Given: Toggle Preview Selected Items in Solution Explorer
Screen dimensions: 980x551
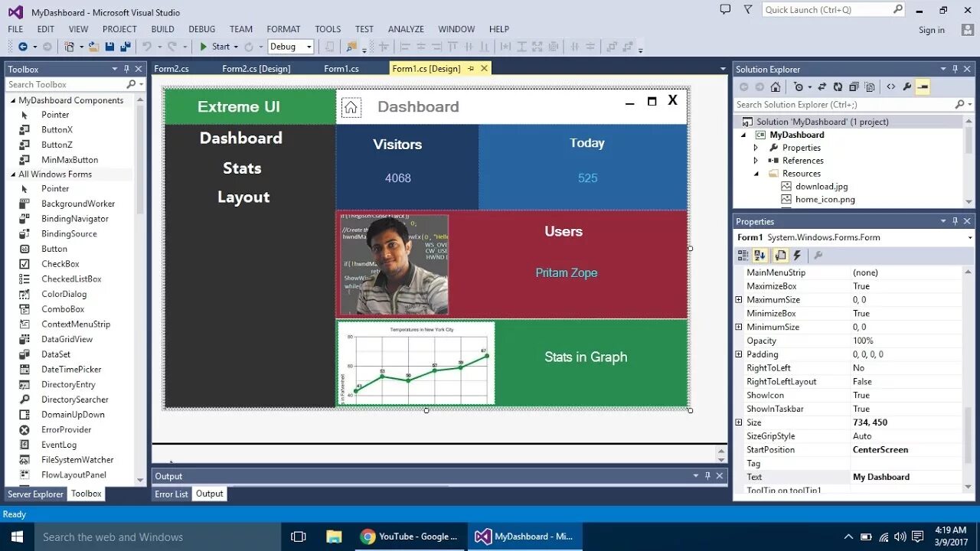Looking at the screenshot, I should click(x=923, y=87).
